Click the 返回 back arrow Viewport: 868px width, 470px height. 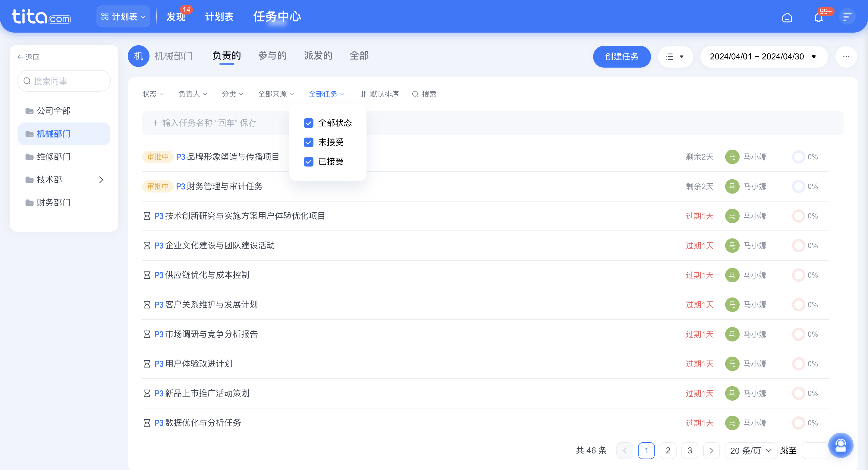click(x=20, y=57)
